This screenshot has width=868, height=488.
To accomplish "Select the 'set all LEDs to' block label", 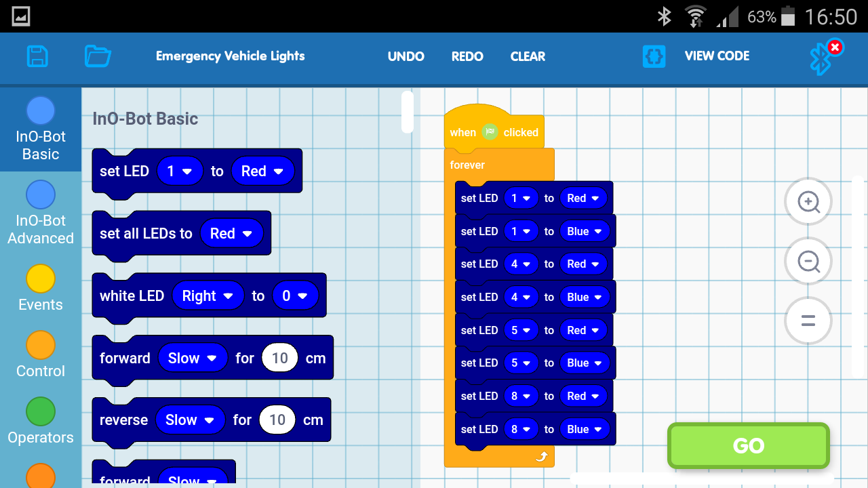I will click(x=146, y=234).
